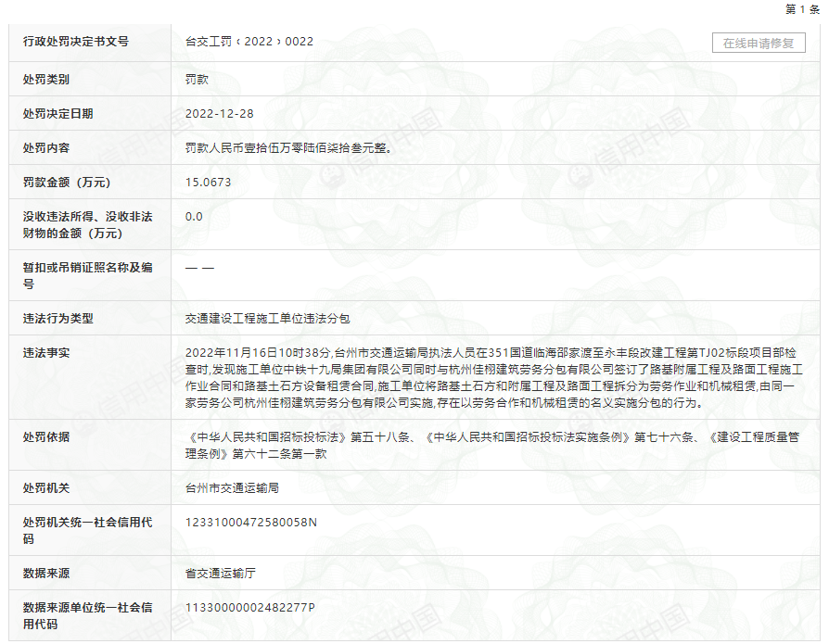Click the 违法事实 description paragraph

point(496,378)
